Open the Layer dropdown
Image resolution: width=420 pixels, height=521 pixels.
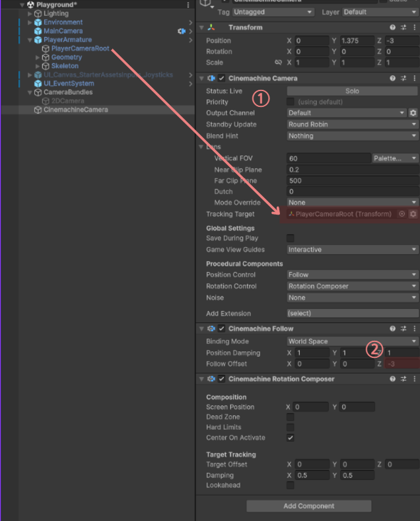coord(380,12)
